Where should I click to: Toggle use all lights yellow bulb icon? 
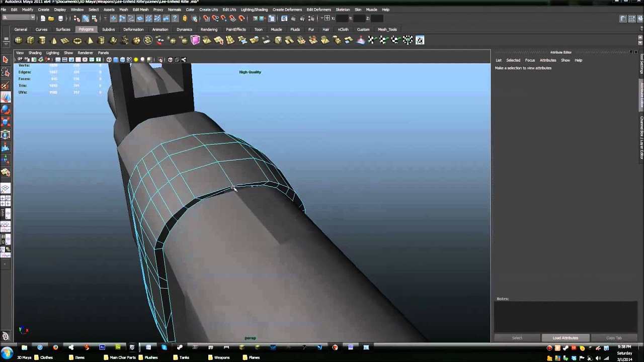click(x=136, y=60)
